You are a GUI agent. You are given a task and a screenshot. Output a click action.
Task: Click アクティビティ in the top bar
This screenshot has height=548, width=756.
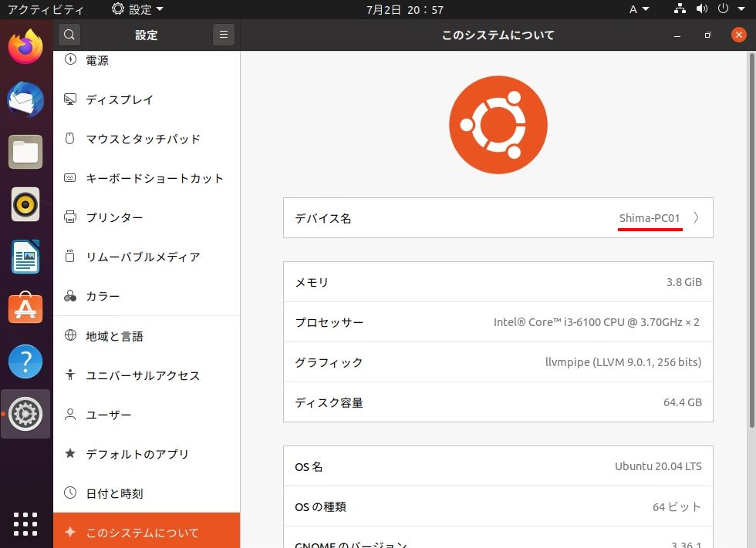pos(46,9)
